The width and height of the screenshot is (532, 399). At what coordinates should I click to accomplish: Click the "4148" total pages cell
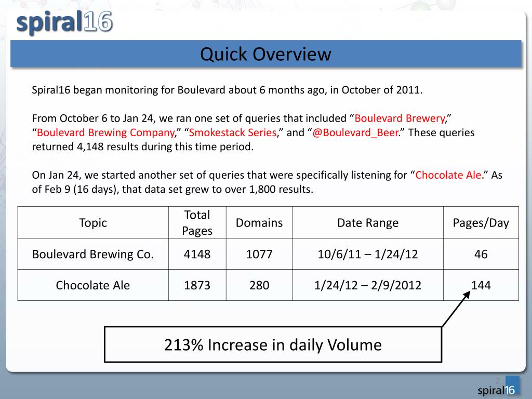[197, 254]
